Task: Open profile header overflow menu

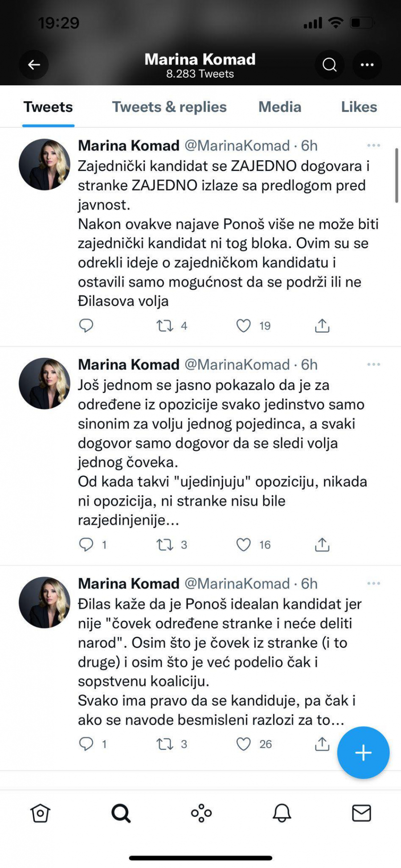Action: 367,64
